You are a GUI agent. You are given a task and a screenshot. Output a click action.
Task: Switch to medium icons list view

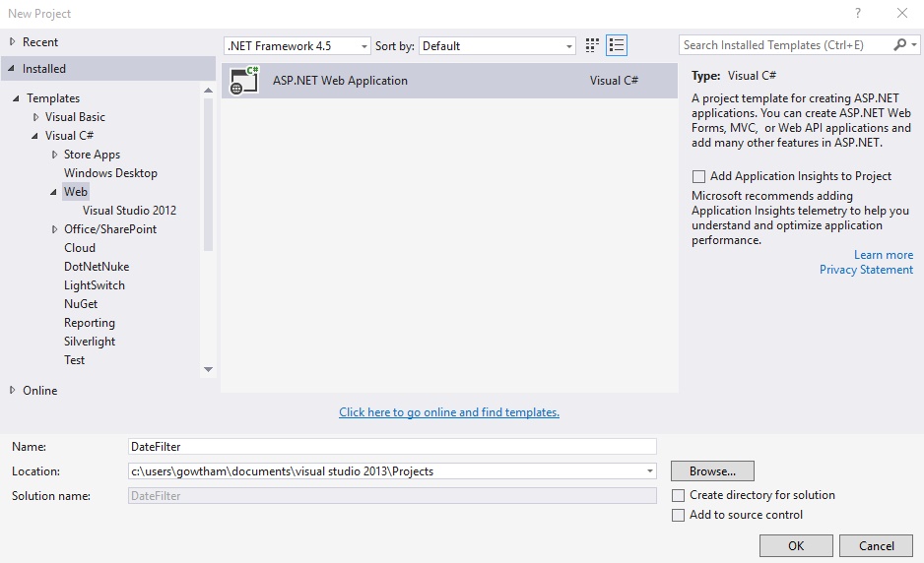coord(617,45)
